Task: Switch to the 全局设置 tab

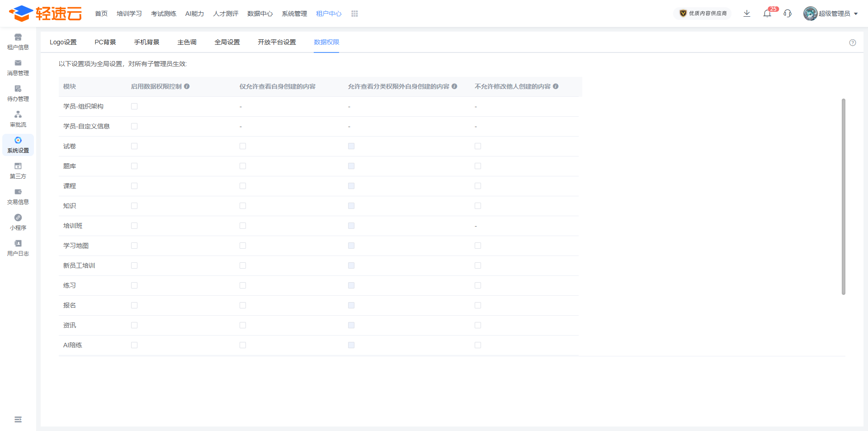Action: [227, 42]
